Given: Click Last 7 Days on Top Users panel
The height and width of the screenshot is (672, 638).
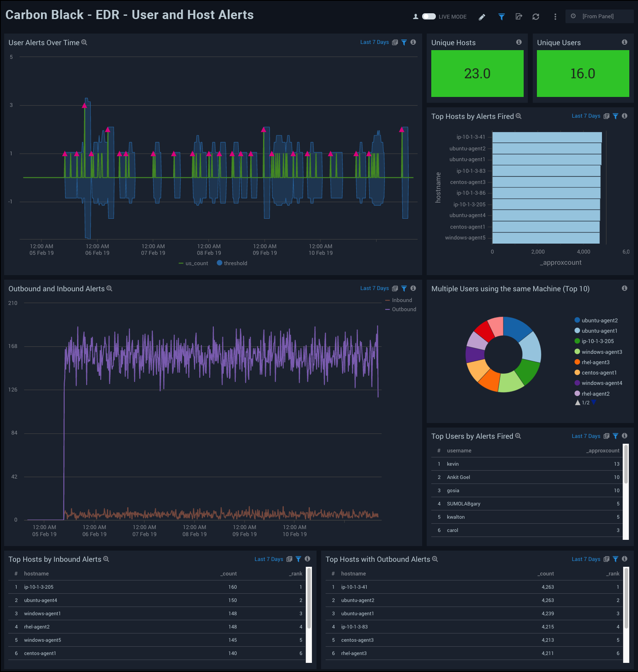Looking at the screenshot, I should pyautogui.click(x=585, y=436).
